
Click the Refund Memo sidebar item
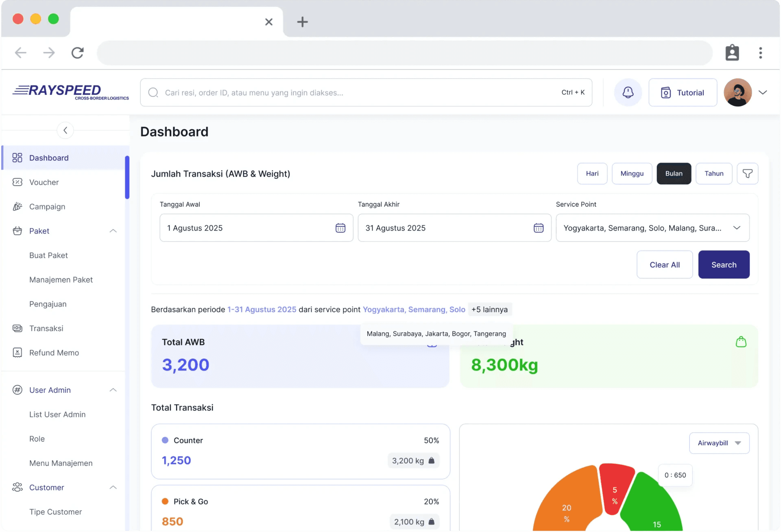click(54, 353)
